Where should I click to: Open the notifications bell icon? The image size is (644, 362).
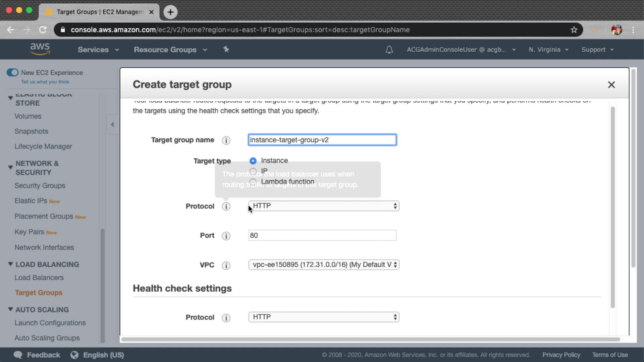pos(389,50)
